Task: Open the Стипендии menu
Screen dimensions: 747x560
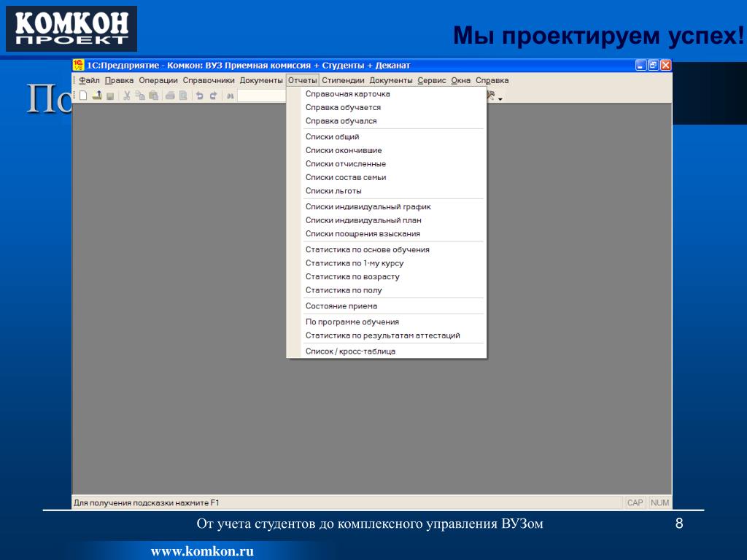Action: 343,80
